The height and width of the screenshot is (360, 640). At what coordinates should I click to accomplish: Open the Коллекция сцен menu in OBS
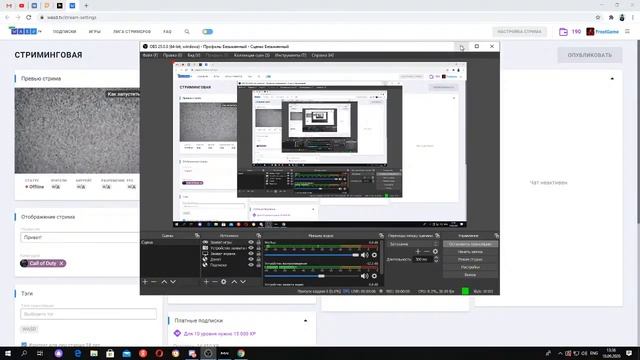(x=251, y=55)
